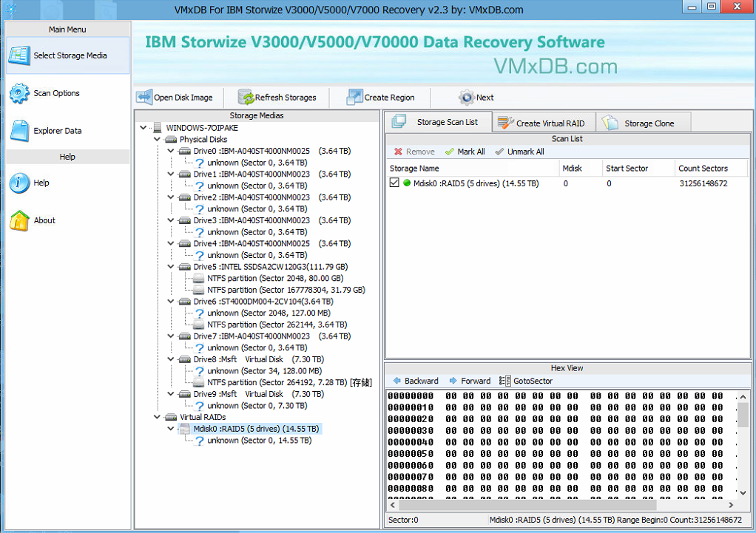The width and height of the screenshot is (756, 533).
Task: Click the Mdisk column header
Action: [x=581, y=169]
